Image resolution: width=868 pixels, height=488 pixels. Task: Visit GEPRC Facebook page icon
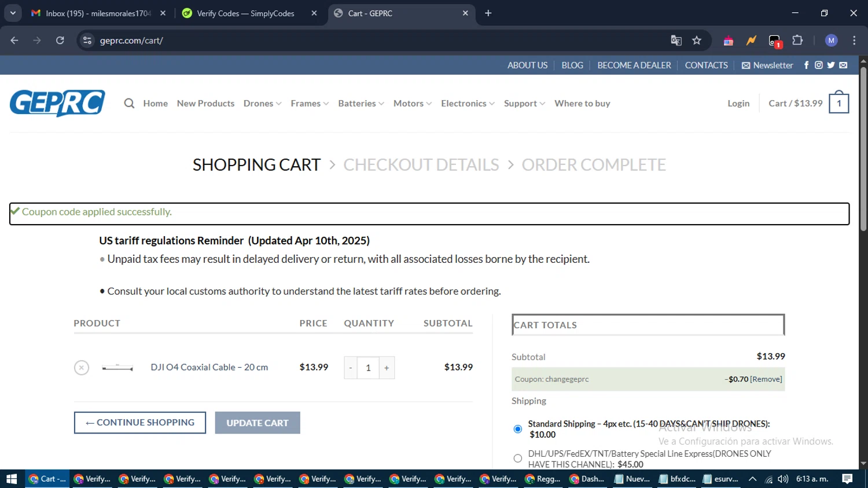(x=806, y=65)
